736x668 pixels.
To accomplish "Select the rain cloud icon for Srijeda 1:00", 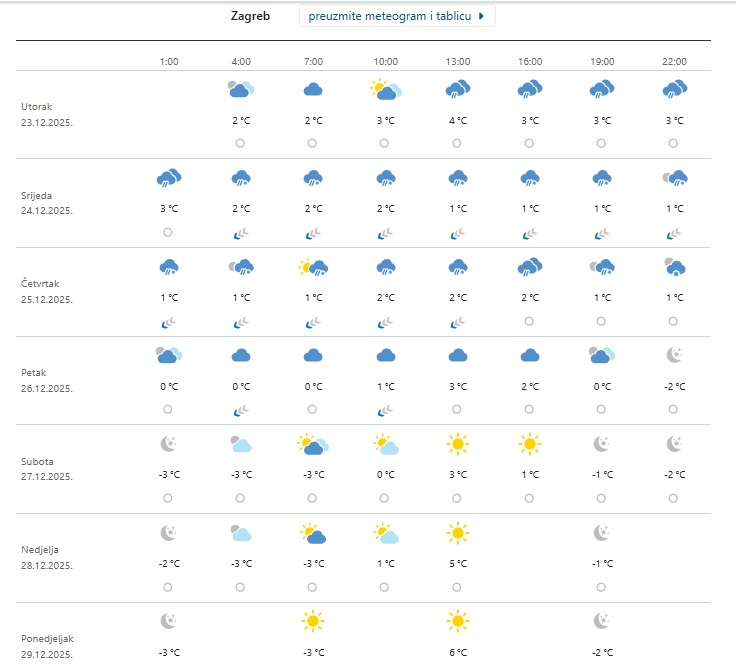I will (168, 178).
